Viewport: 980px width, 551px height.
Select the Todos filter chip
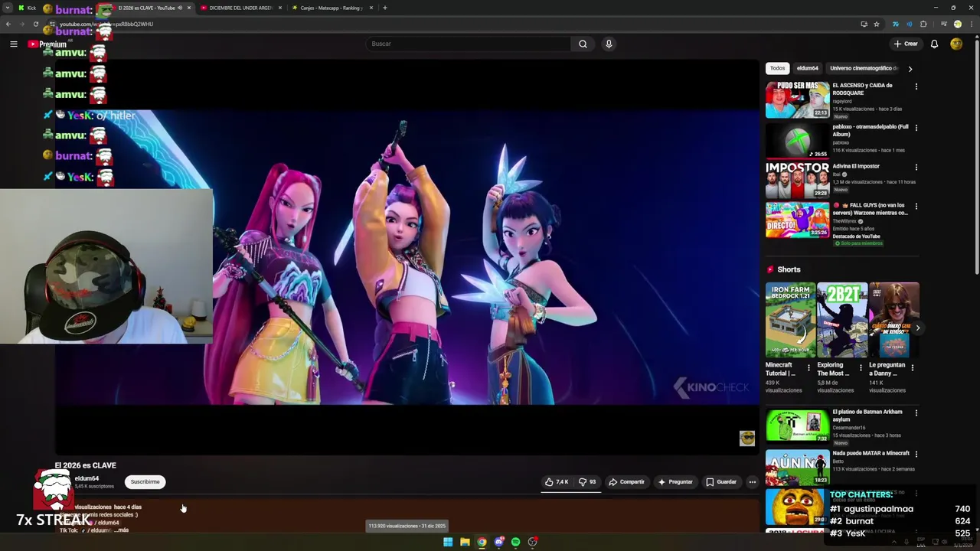(x=777, y=68)
